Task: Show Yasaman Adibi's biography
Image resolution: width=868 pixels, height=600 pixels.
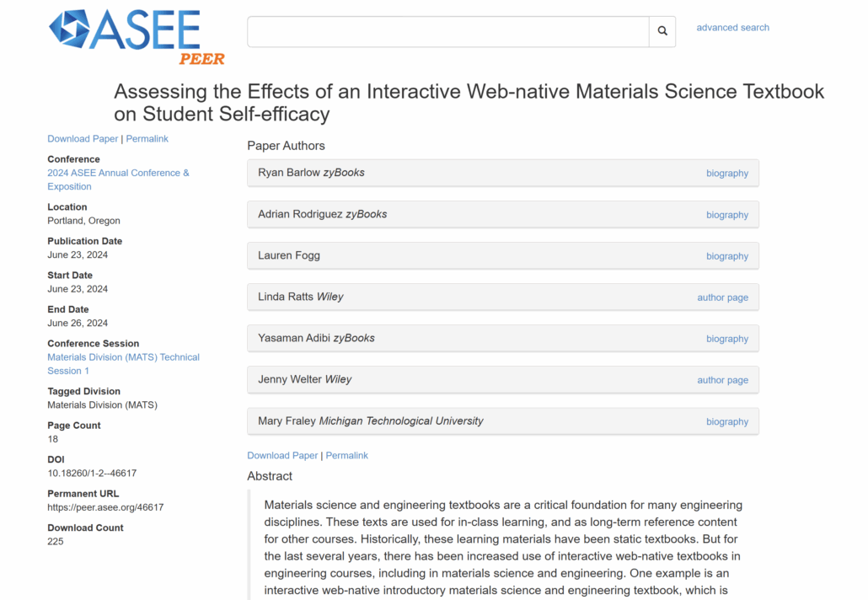Action: pos(726,339)
